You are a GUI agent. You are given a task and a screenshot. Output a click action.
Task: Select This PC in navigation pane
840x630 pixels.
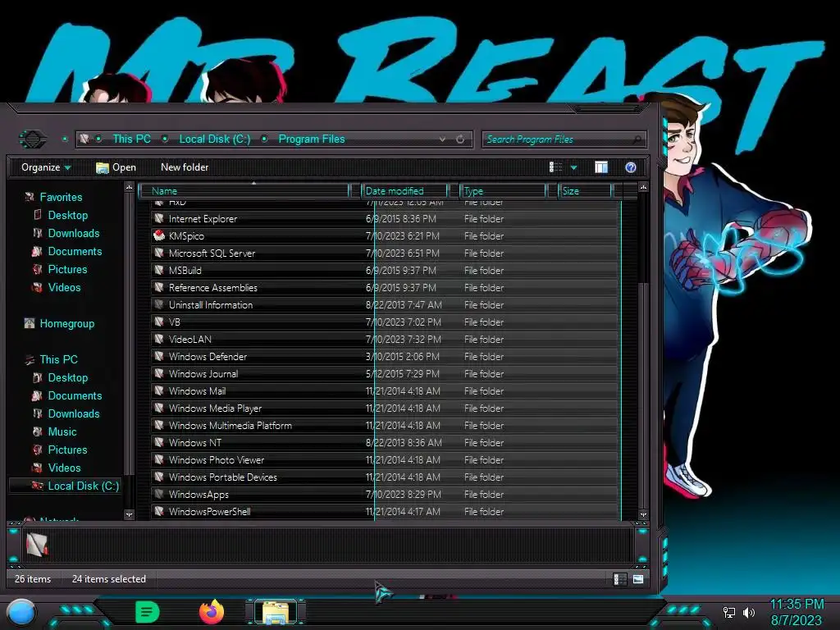58,359
